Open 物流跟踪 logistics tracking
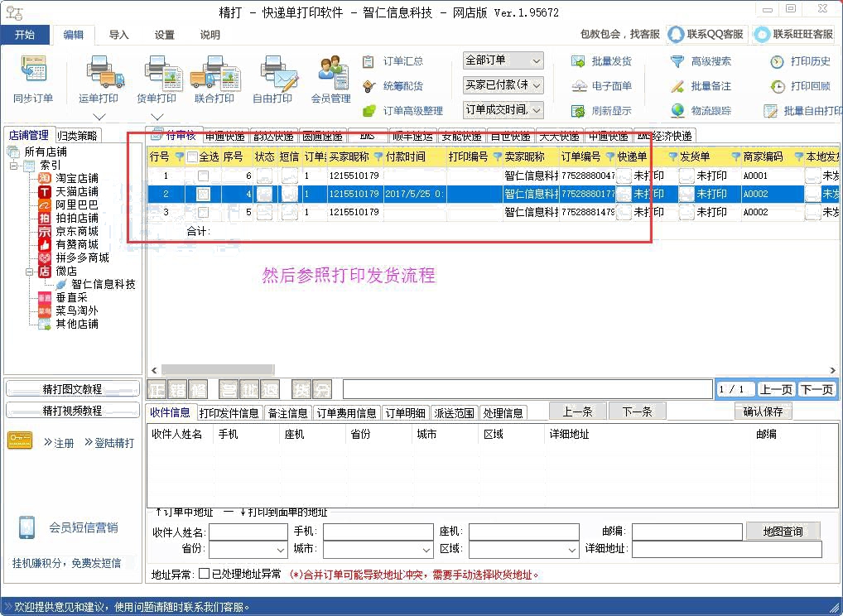 pos(678,111)
